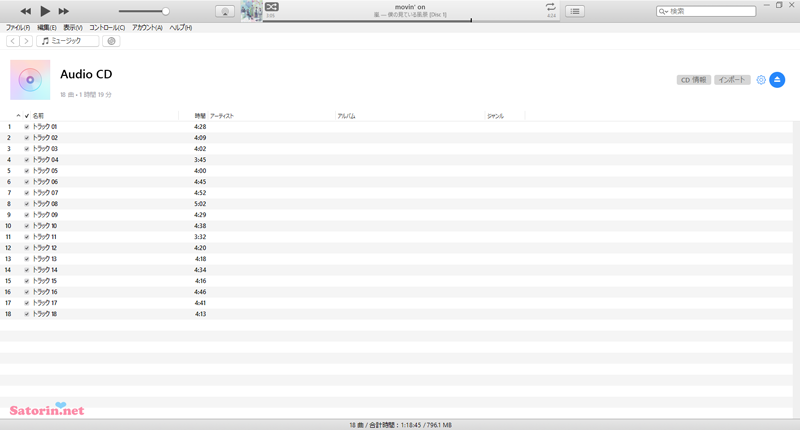Eject the Audio CD
The image size is (800, 430).
777,80
